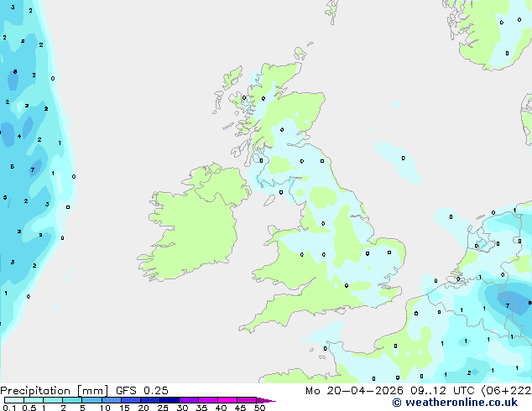This screenshot has height=411, width=532.
Task: Click the 0.1–0.5 mm legend color swatch
Action: (x=14, y=400)
